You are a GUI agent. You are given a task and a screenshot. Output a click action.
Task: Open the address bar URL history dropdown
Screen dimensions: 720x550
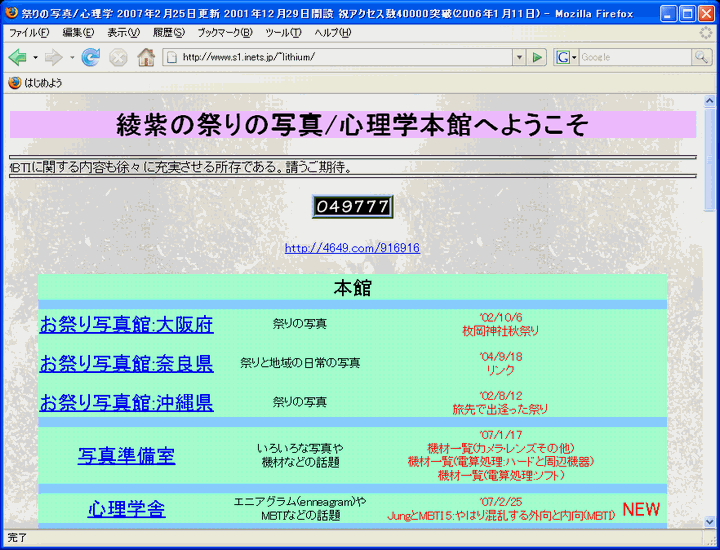[517, 58]
